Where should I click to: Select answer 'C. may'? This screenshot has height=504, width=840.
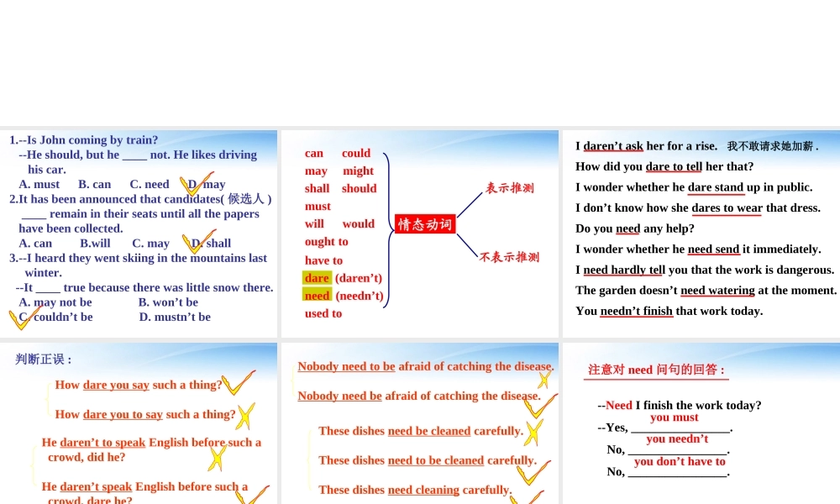pyautogui.click(x=150, y=243)
